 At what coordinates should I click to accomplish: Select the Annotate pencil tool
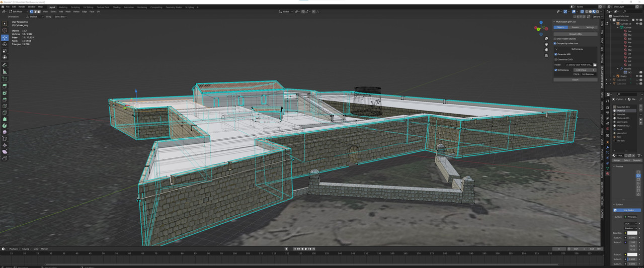coord(5,65)
